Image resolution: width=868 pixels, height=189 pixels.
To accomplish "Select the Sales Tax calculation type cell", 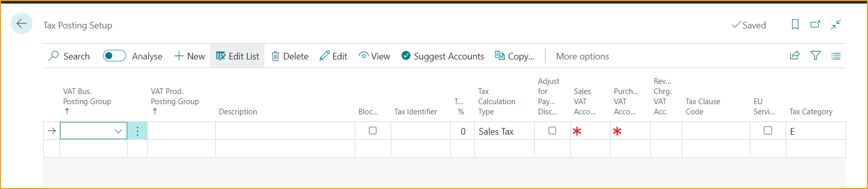I will [x=504, y=131].
